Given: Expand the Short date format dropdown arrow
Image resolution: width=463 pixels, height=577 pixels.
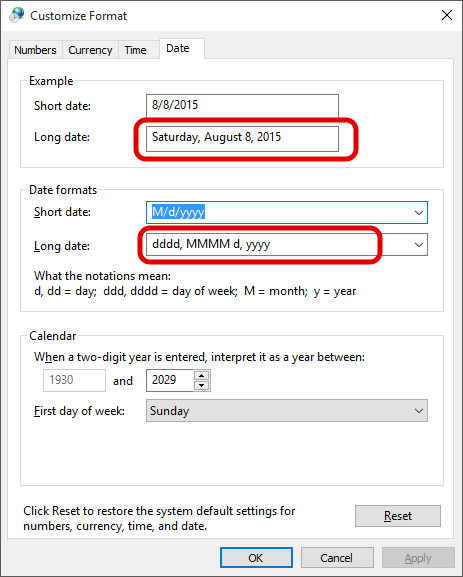Looking at the screenshot, I should coord(418,212).
